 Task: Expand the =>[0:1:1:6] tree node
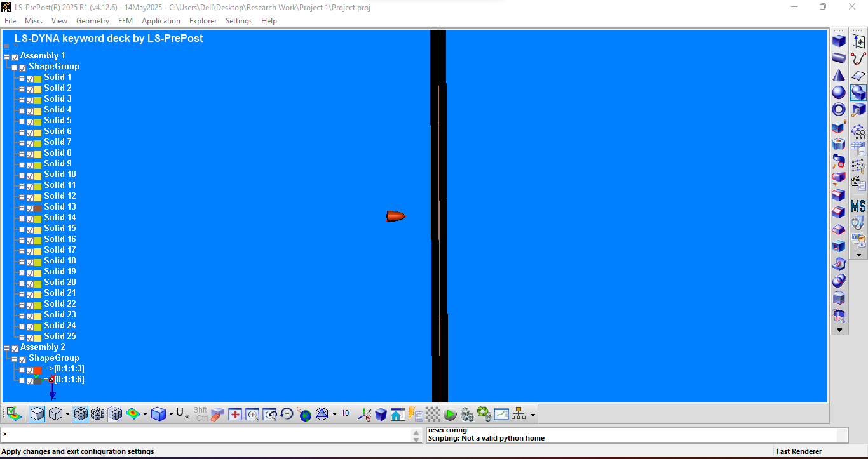click(22, 381)
